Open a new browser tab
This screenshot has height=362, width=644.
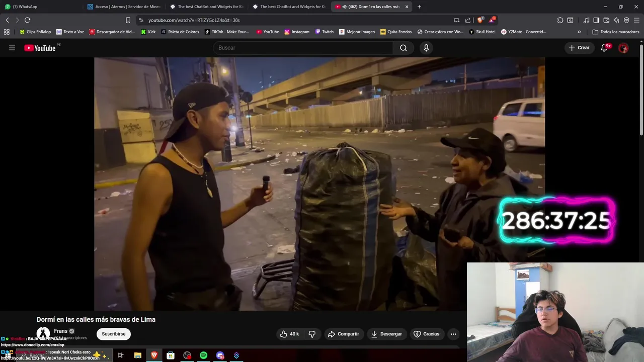[x=419, y=7]
